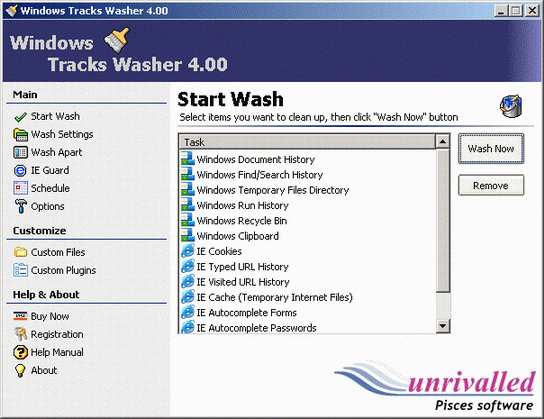Close the Windows Tracks Washer window
This screenshot has width=544, height=419.
pos(532,11)
